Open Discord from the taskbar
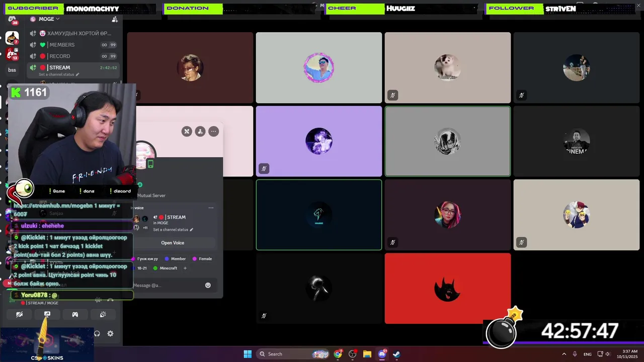The image size is (644, 362). pos(382,354)
